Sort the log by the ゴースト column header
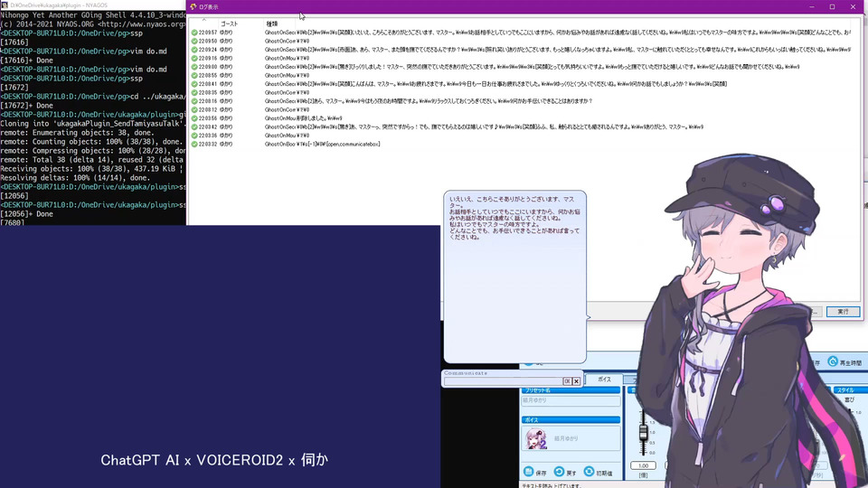Screen dimensions: 868x488 click(x=229, y=23)
